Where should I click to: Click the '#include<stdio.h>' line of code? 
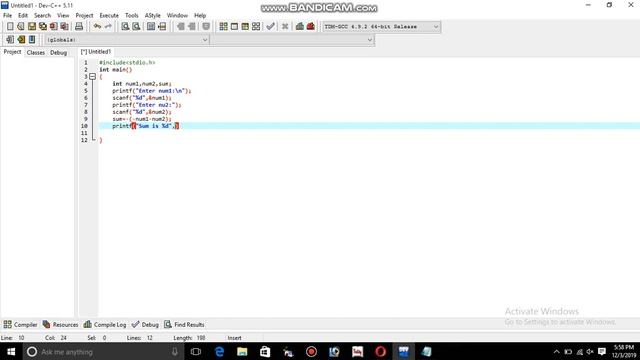[127, 62]
